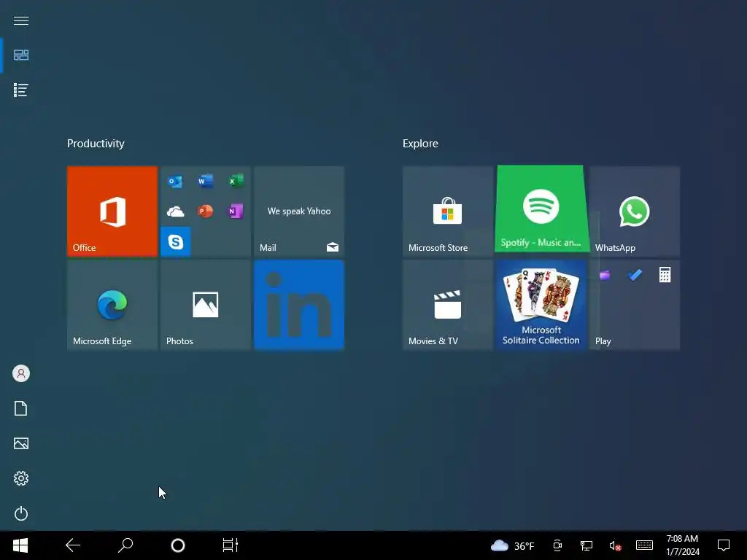Open the Microsoft Store tile
This screenshot has width=747, height=560.
(447, 211)
